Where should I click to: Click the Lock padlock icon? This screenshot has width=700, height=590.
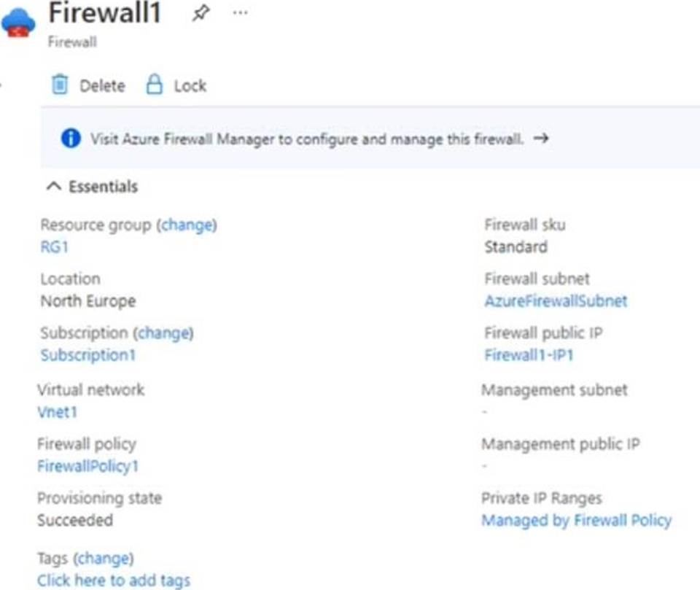click(x=154, y=85)
